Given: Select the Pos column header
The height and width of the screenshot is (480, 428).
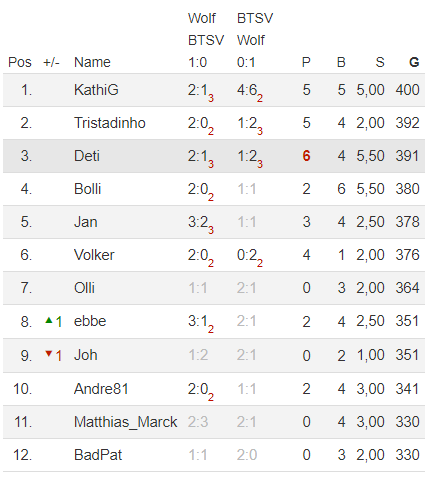Looking at the screenshot, I should click(x=20, y=62).
